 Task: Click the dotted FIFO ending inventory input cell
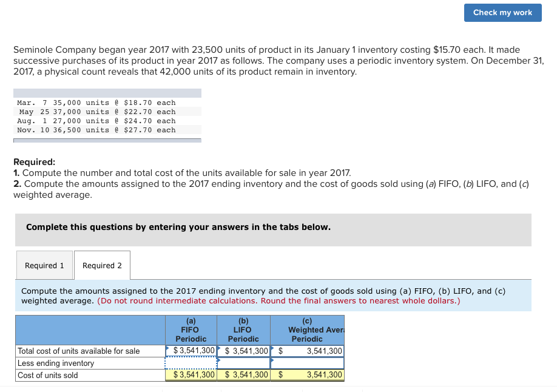pos(190,362)
